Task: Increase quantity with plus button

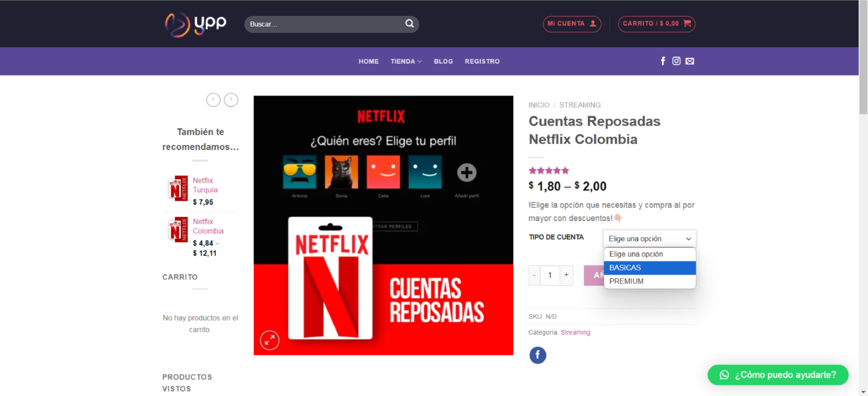Action: (566, 276)
